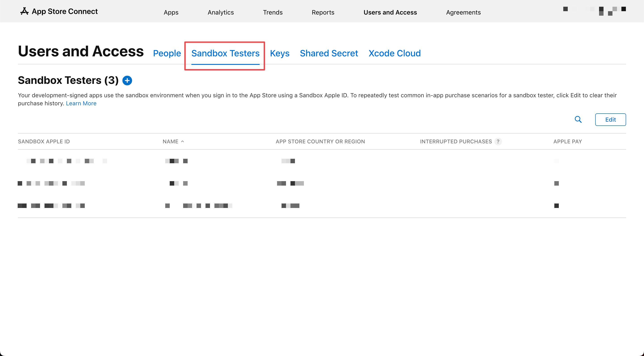The width and height of the screenshot is (644, 356).
Task: Open the Shared Secret tab
Action: (329, 53)
